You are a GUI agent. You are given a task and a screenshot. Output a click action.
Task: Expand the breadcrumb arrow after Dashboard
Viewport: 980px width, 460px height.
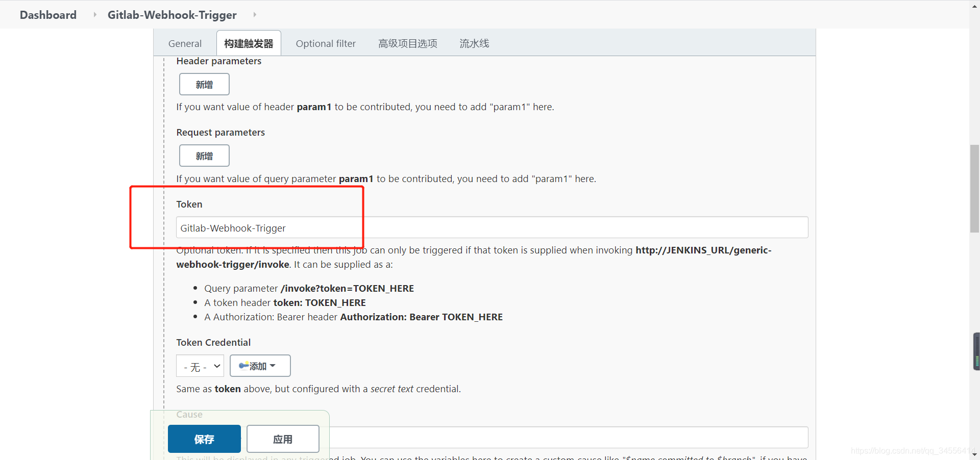coord(94,15)
